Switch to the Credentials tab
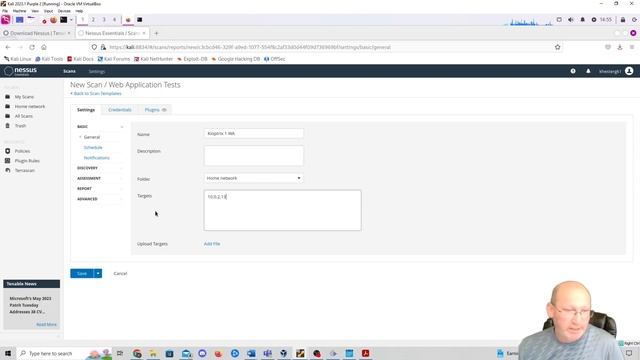This screenshot has height=360, width=640. (120, 110)
